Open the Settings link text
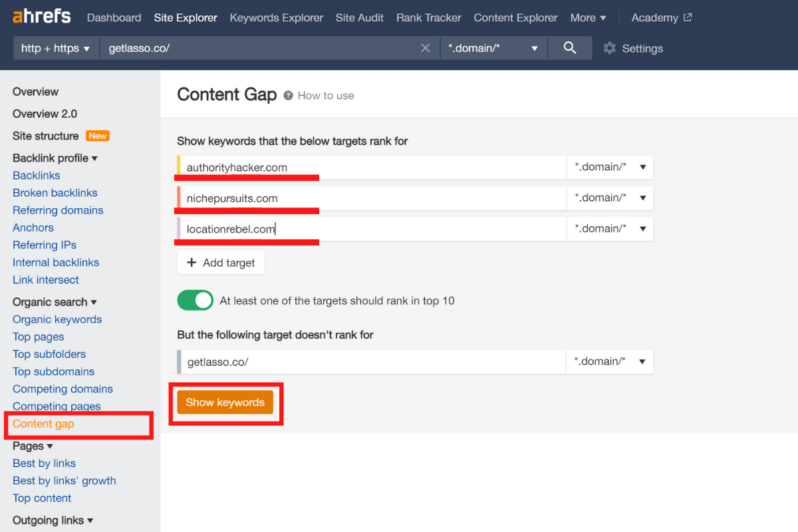The width and height of the screenshot is (798, 532). 642,49
